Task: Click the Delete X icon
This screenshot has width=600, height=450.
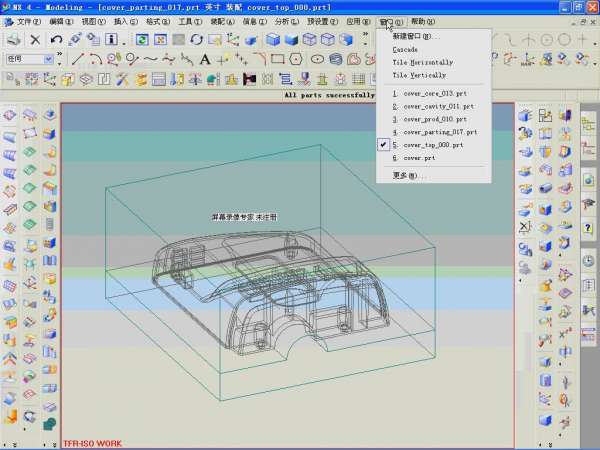Action: [x=35, y=39]
